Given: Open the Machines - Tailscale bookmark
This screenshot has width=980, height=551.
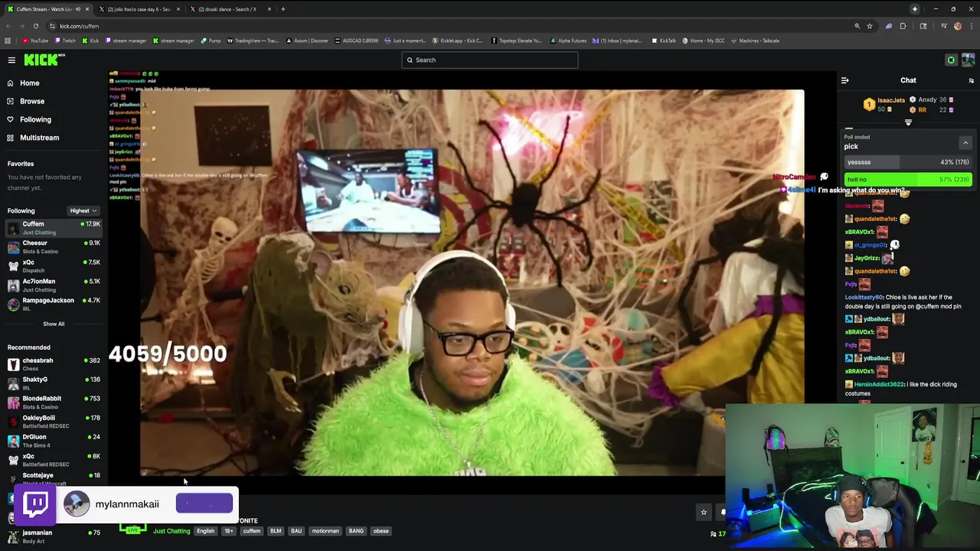Looking at the screenshot, I should (x=755, y=41).
